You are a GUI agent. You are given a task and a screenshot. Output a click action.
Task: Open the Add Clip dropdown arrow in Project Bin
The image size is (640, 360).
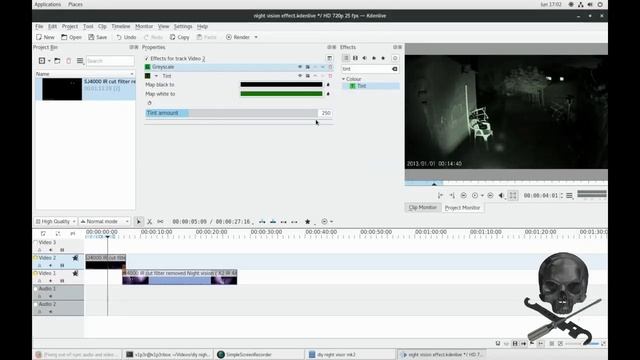(49, 61)
